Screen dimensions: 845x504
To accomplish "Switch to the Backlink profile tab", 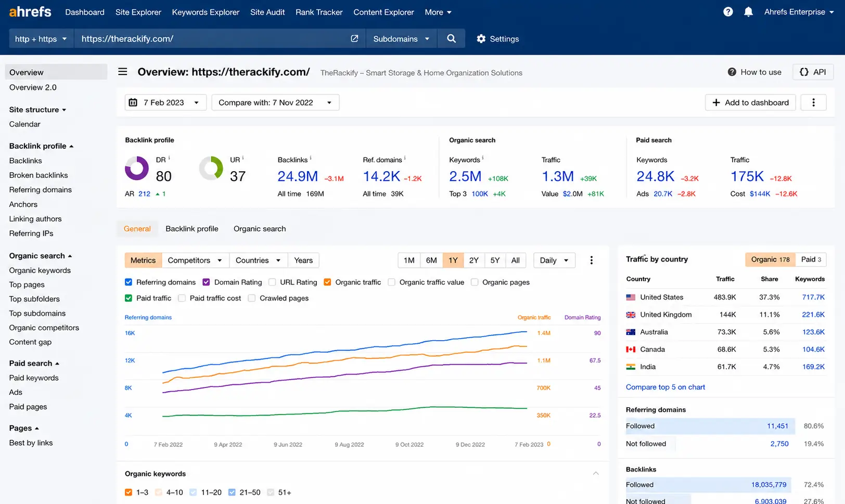I will pos(192,228).
